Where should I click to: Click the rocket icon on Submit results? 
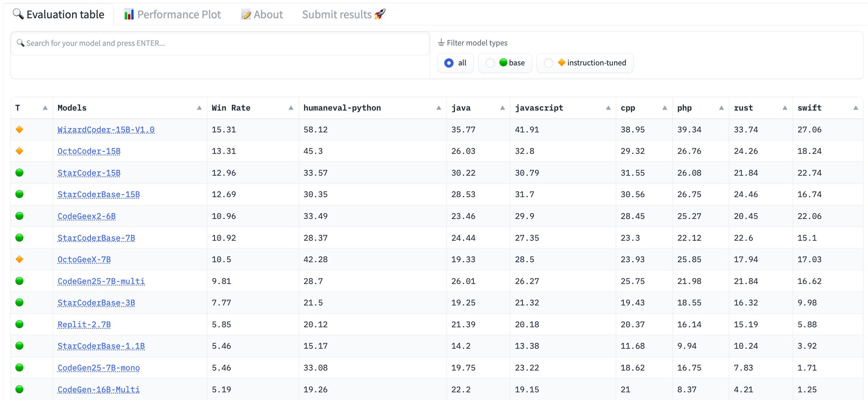click(x=380, y=14)
